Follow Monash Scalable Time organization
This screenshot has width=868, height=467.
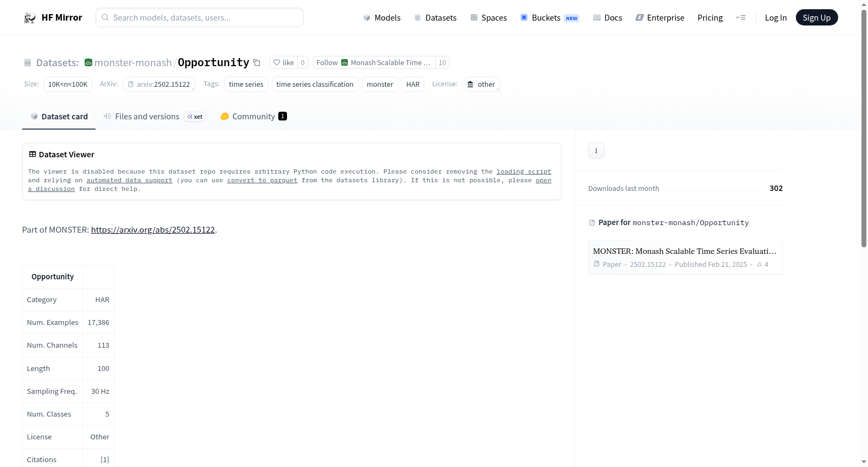click(x=374, y=63)
